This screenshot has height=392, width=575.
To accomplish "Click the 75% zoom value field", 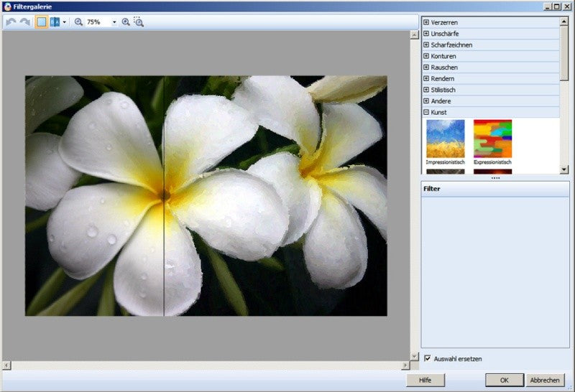I will (98, 22).
